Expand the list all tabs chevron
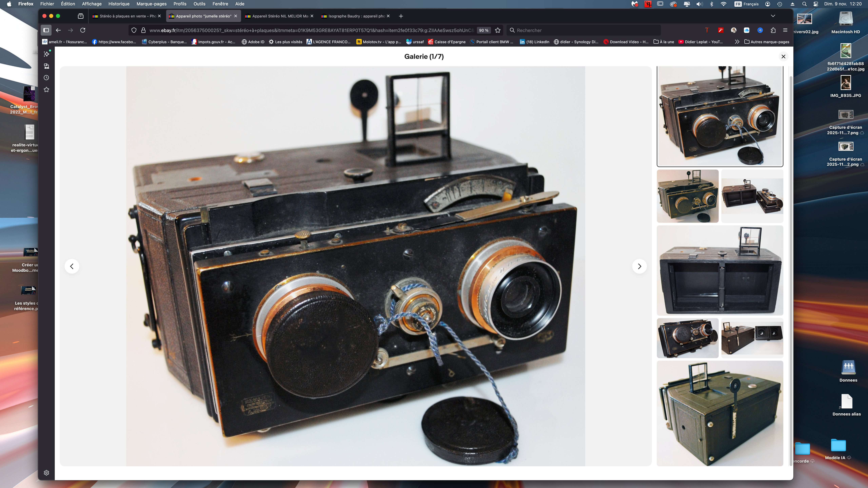The image size is (868, 488). click(x=773, y=16)
